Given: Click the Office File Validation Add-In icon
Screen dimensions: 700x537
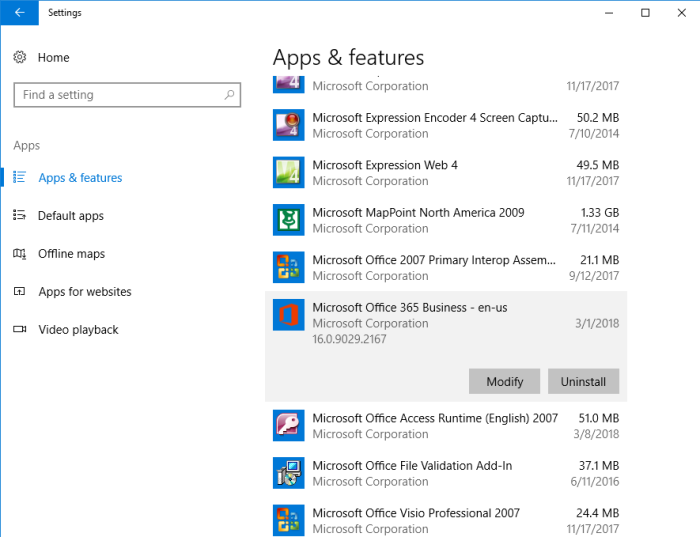Looking at the screenshot, I should (289, 473).
